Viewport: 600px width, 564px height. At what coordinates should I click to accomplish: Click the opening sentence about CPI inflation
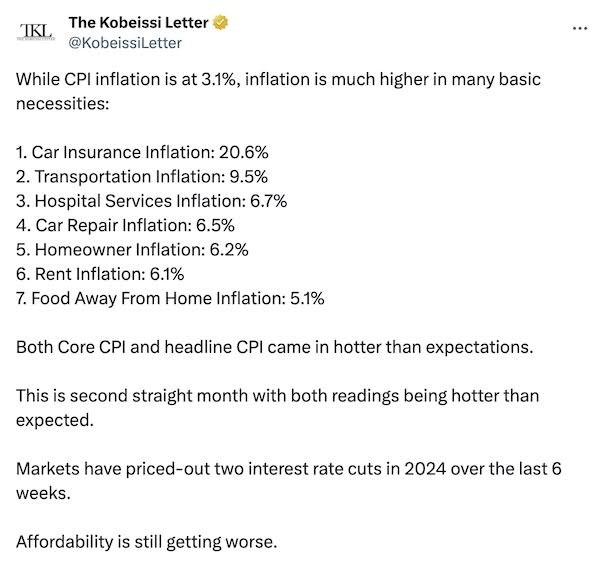point(278,91)
